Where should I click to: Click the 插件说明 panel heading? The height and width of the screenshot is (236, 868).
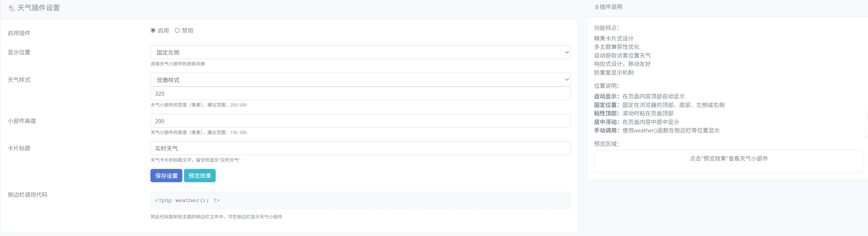pyautogui.click(x=611, y=7)
